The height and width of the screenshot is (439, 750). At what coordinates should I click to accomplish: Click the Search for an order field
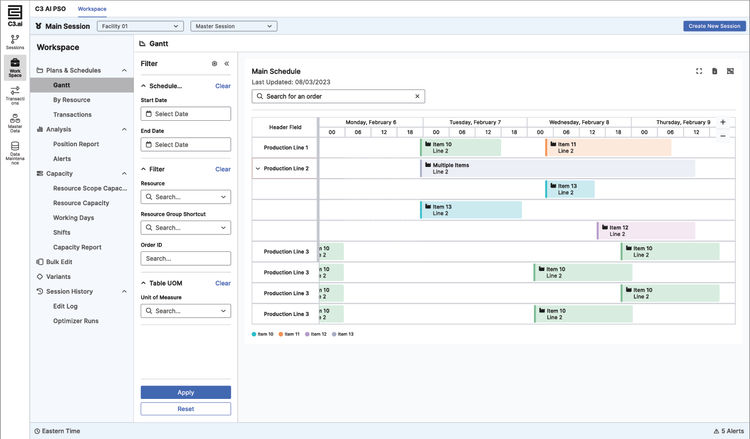tap(338, 96)
